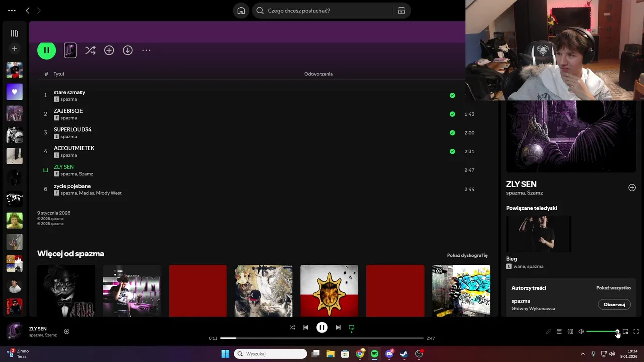
Task: Click the taskbar 'Wyszukaj' search box
Action: [x=271, y=354]
